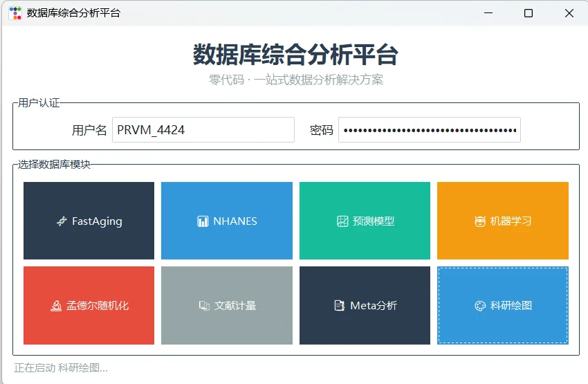This screenshot has width=588, height=384.
Task: Open the FastAging module tile
Action: coord(89,221)
